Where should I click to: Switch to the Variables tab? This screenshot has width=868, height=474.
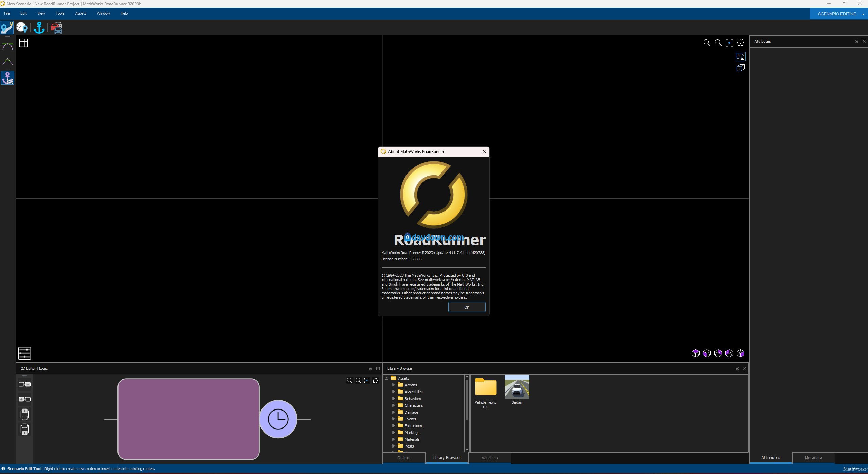click(489, 458)
